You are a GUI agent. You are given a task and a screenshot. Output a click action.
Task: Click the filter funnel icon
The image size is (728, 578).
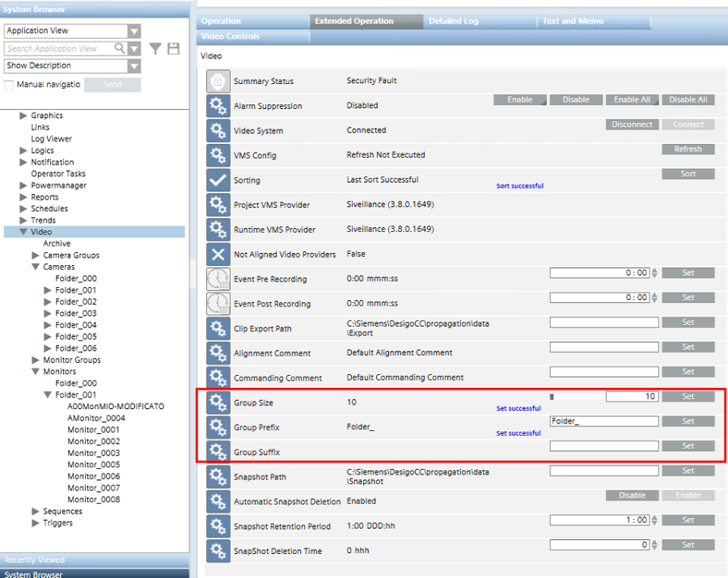155,49
